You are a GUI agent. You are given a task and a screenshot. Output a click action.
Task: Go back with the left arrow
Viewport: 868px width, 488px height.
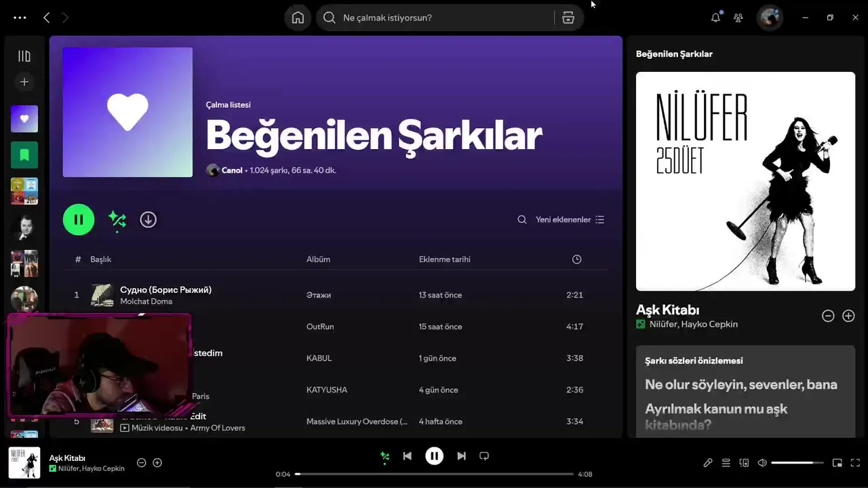46,18
